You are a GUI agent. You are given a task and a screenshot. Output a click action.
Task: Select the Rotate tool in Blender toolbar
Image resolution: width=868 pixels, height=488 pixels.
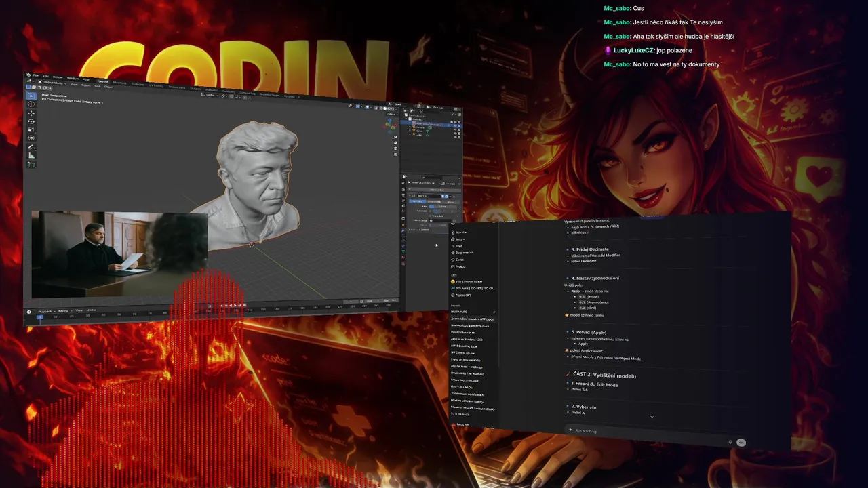tap(31, 121)
